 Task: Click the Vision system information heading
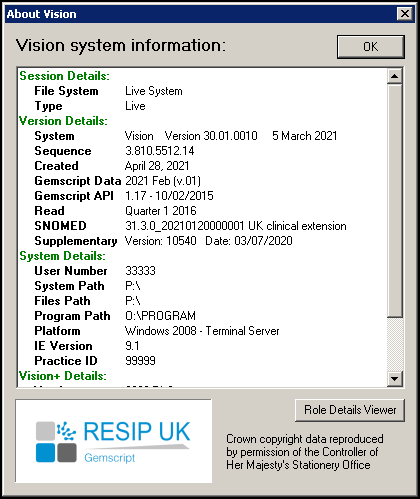click(121, 45)
